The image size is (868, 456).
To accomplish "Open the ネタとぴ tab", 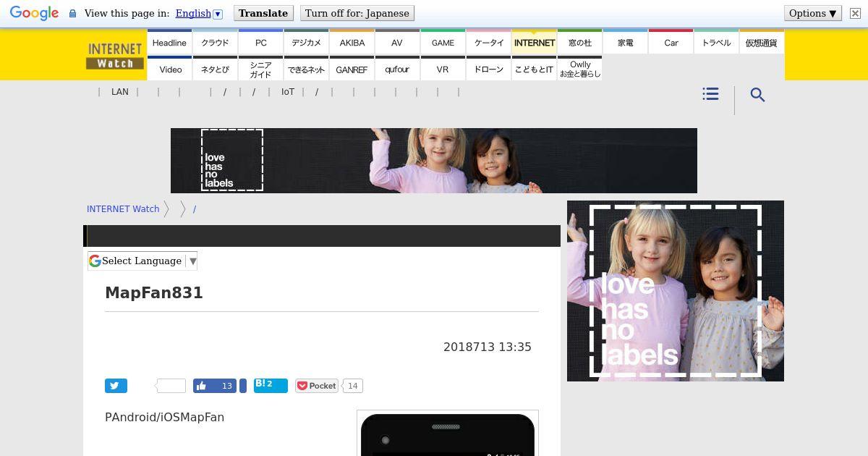I will (215, 69).
